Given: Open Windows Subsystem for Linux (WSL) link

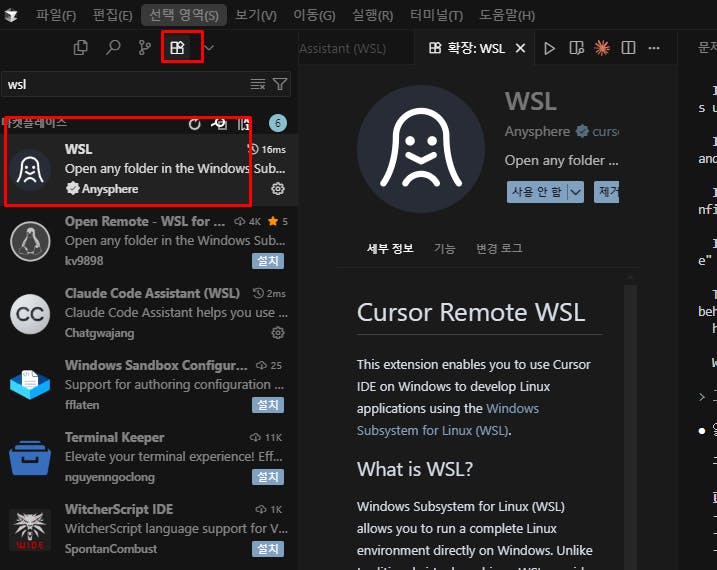Looking at the screenshot, I should 448,420.
